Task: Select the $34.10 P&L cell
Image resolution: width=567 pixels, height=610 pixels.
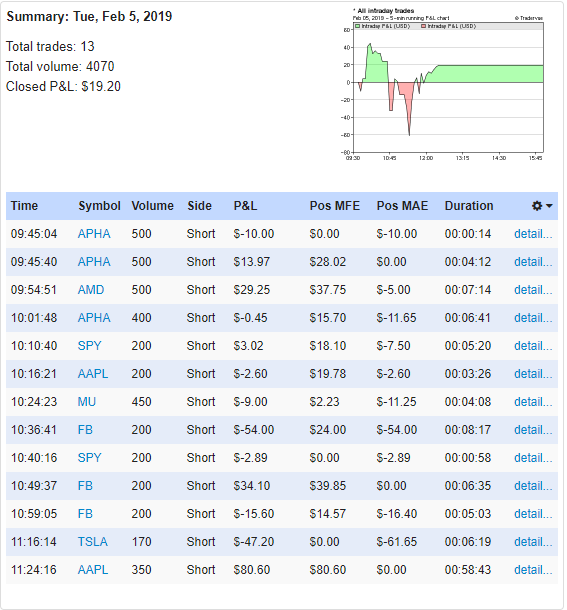Action: pyautogui.click(x=252, y=486)
